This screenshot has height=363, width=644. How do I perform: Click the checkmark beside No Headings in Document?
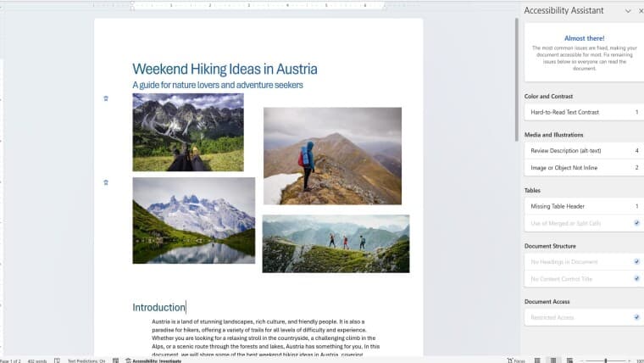tap(636, 261)
